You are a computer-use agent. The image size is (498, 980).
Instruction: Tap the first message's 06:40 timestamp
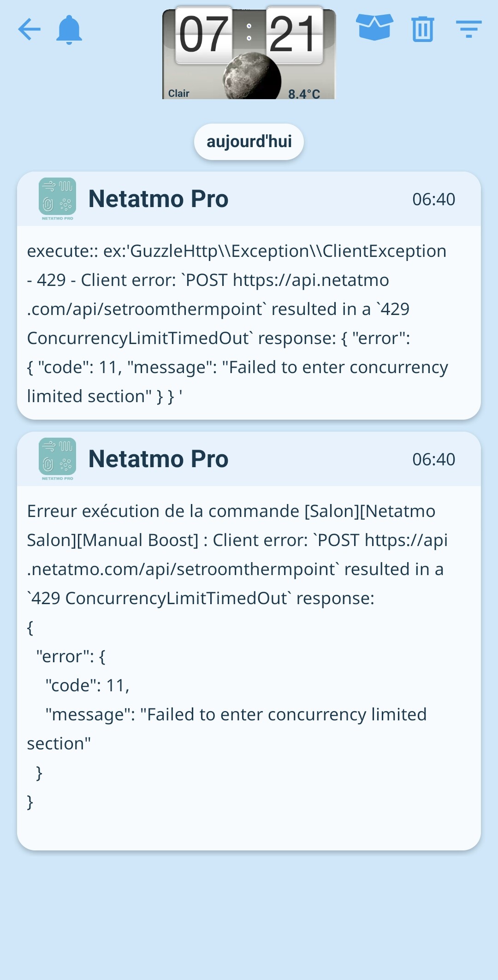pyautogui.click(x=433, y=199)
